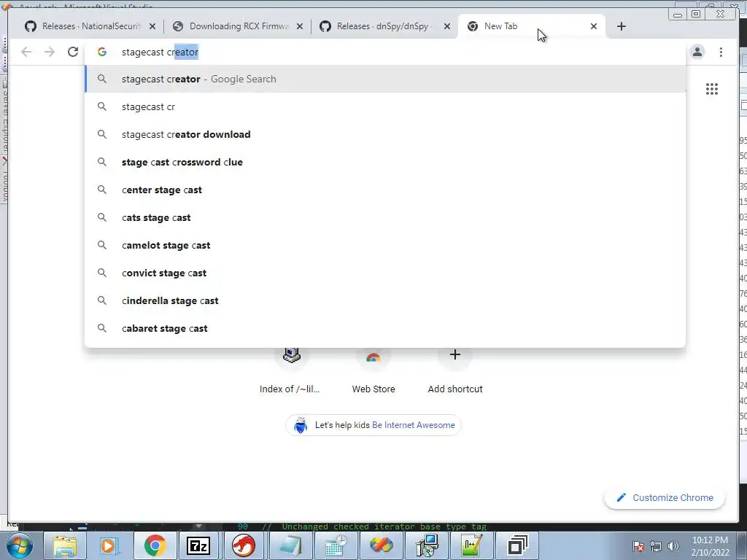
Task: Open the Windows Start menu
Action: (20, 545)
